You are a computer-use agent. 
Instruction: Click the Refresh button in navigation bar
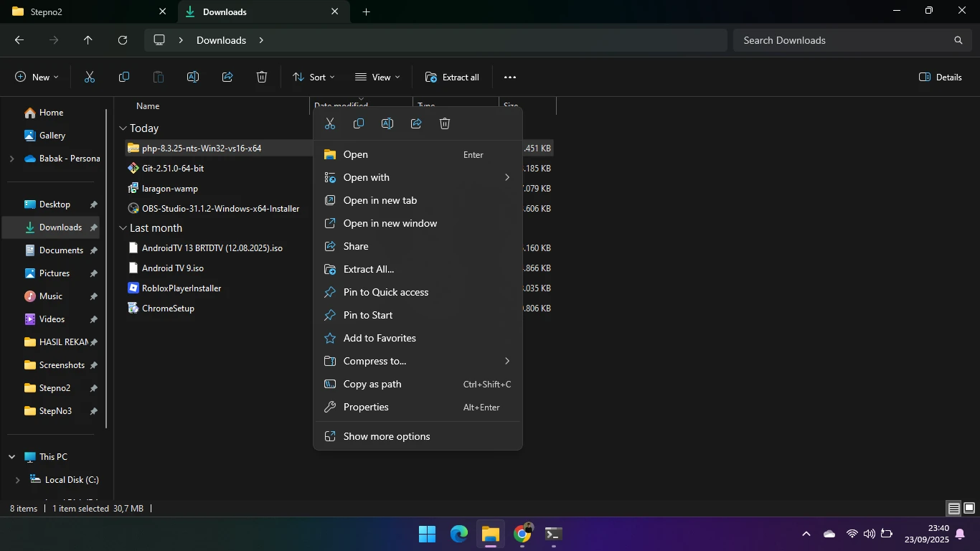123,40
